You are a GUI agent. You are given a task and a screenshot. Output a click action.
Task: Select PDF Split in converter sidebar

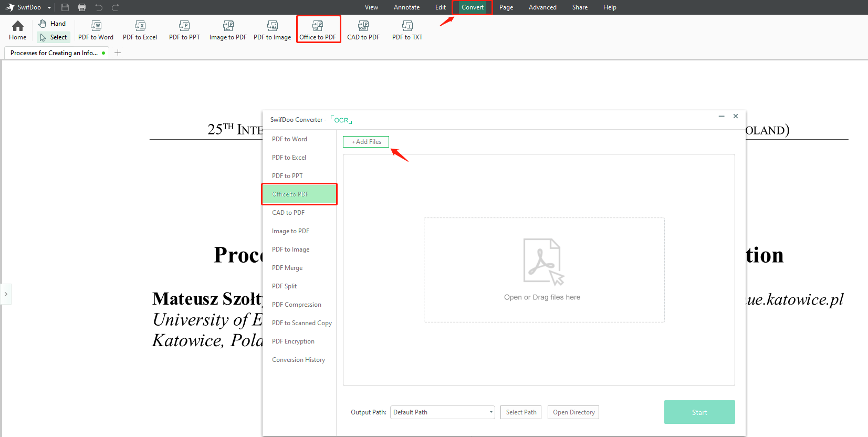299,286
